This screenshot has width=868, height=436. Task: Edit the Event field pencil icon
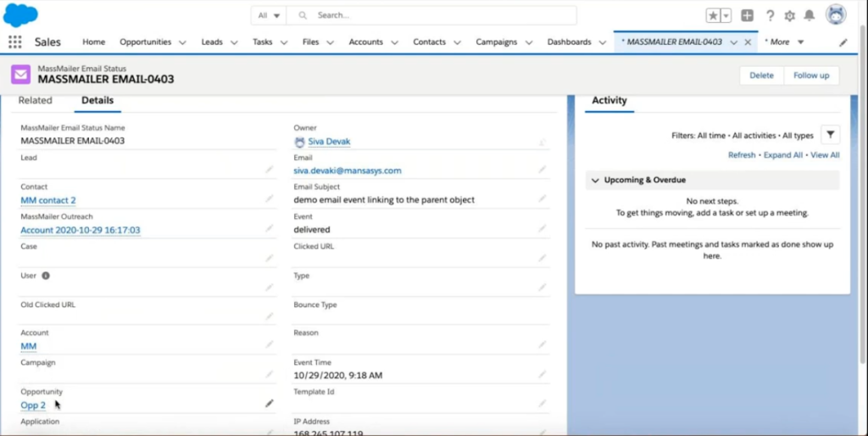click(542, 228)
